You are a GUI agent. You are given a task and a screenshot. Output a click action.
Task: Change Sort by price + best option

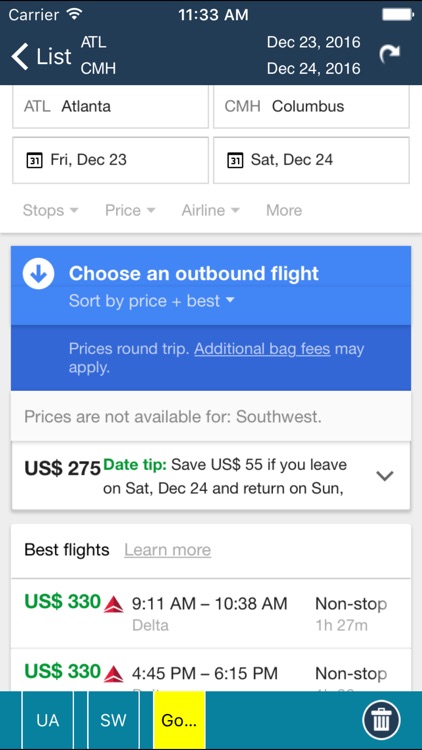coord(152,301)
